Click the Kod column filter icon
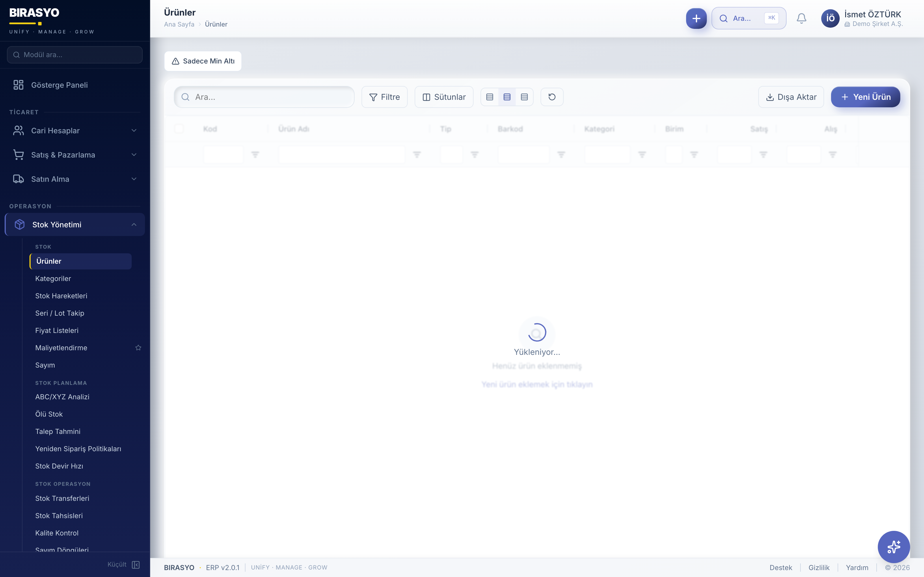The image size is (924, 577). (255, 155)
